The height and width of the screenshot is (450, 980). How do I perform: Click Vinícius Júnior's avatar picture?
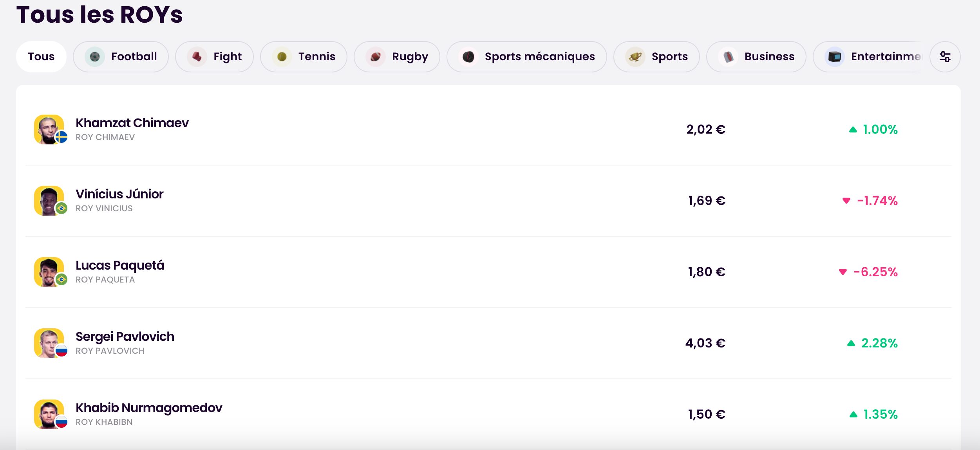click(x=49, y=201)
